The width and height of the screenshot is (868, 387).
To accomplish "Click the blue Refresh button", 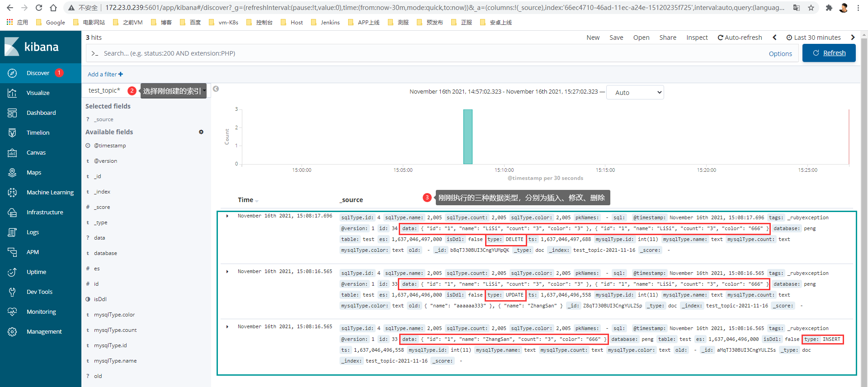I will [829, 53].
